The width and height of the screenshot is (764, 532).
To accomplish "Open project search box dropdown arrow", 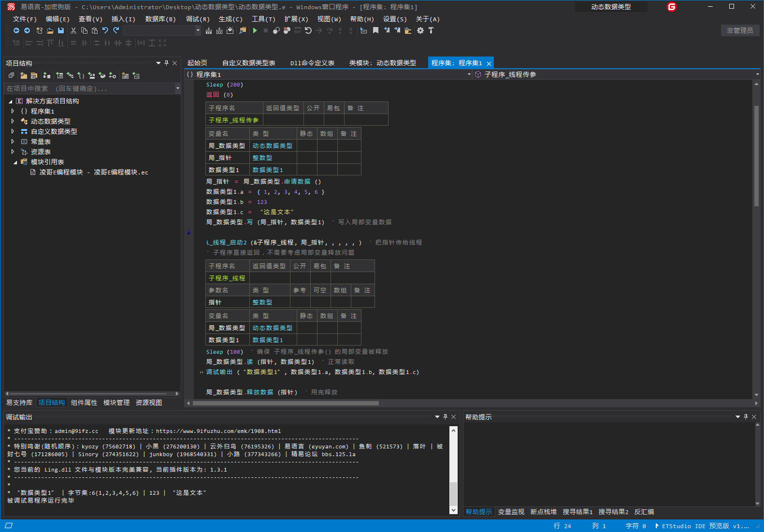I will [x=177, y=88].
